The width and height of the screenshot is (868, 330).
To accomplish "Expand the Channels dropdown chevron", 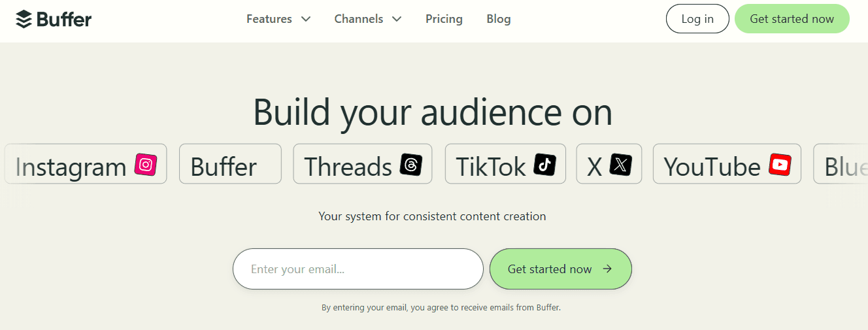I will pyautogui.click(x=396, y=19).
